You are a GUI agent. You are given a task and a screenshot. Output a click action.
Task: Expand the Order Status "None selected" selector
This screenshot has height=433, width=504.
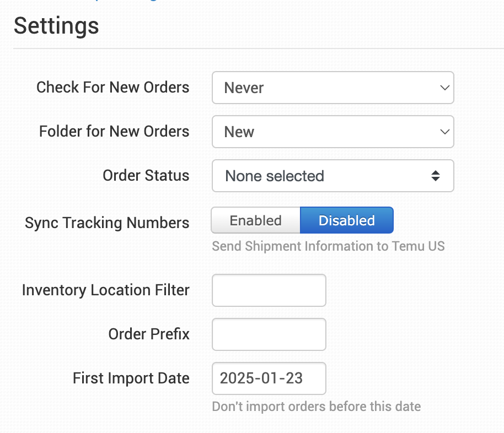tap(332, 176)
